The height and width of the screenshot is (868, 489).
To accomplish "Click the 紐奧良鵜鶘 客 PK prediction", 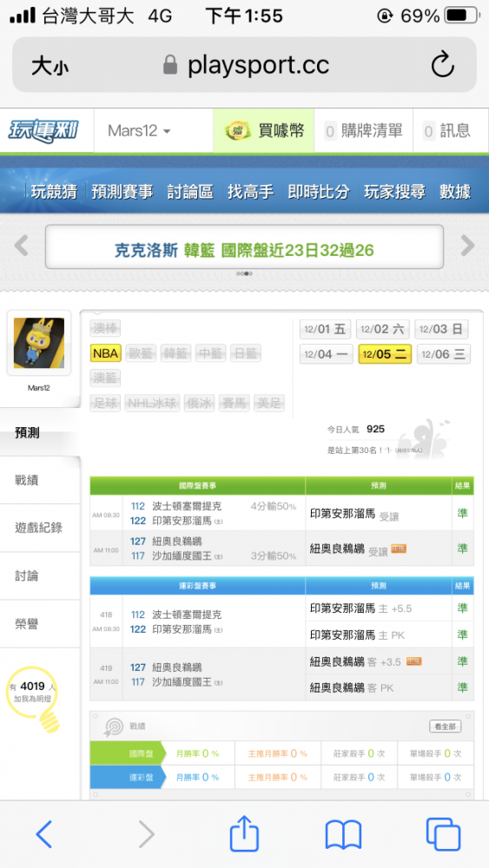I will pos(352,688).
